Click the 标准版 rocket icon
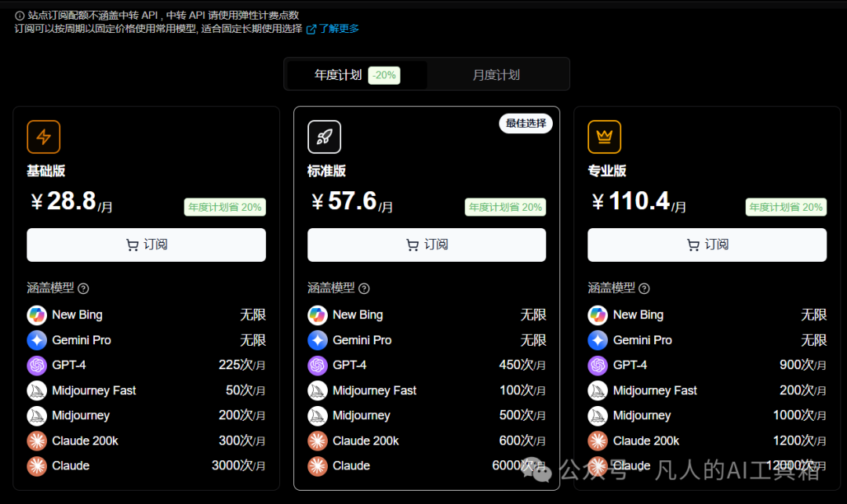Image resolution: width=847 pixels, height=504 pixels. coord(324,137)
